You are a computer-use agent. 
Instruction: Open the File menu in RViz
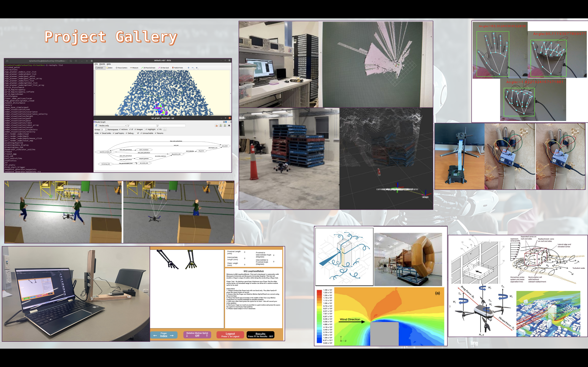click(96, 64)
